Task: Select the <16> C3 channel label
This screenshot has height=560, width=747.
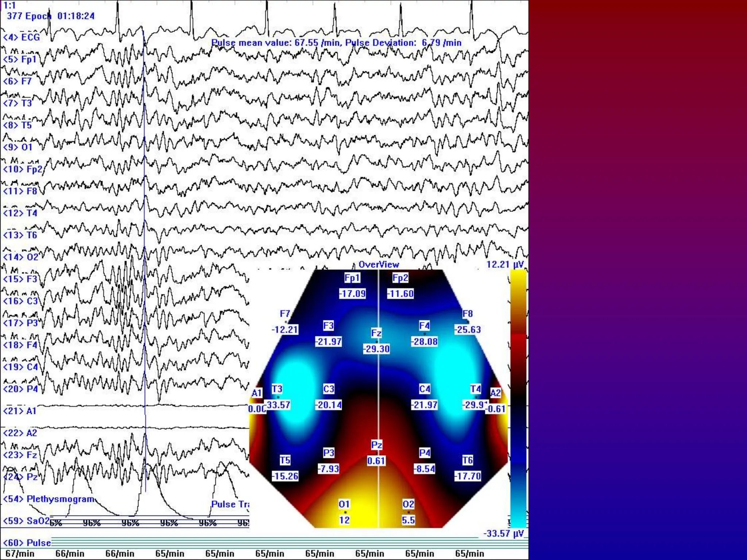Action: 20,301
